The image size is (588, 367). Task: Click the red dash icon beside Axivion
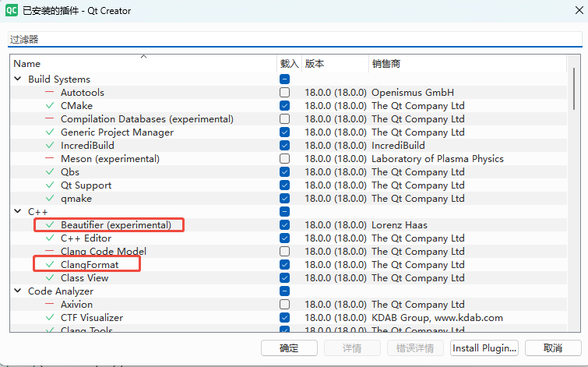click(x=50, y=305)
